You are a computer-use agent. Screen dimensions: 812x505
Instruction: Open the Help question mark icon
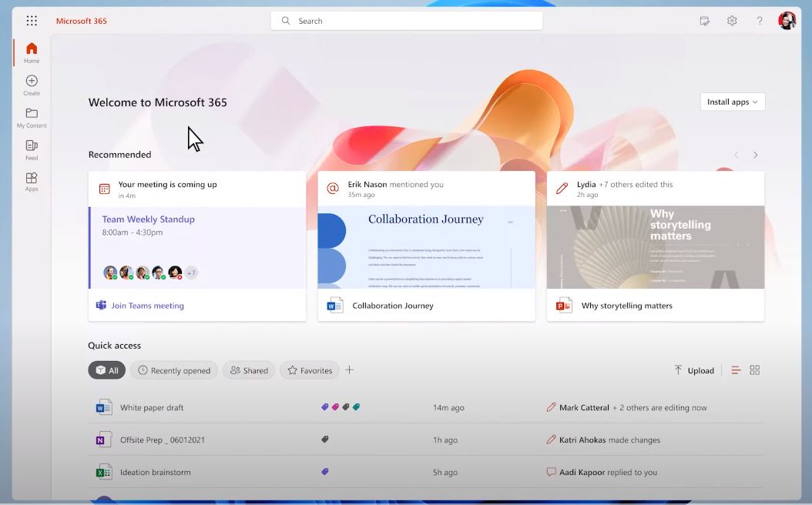(x=759, y=21)
